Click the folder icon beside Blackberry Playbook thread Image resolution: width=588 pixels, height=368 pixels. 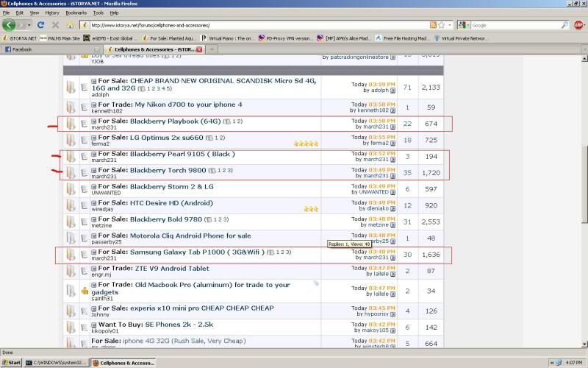point(71,123)
